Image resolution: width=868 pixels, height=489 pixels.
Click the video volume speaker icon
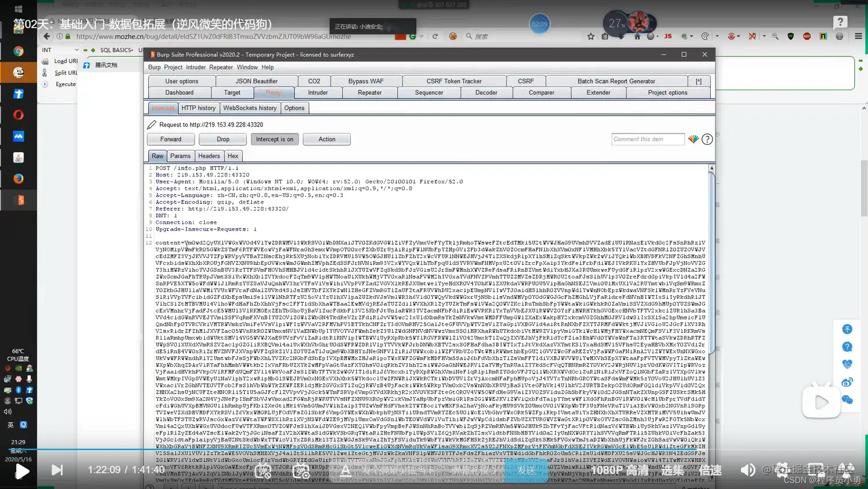(x=747, y=470)
